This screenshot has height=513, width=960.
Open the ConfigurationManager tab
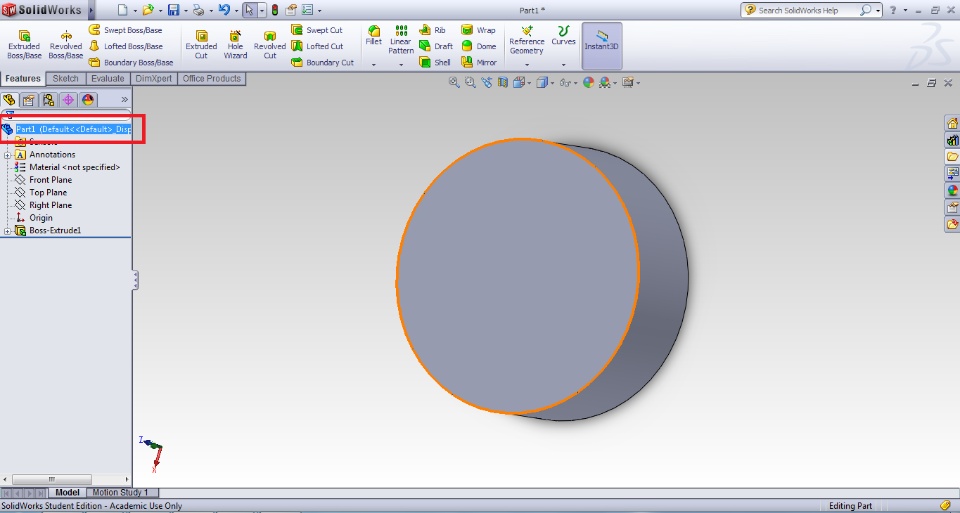[48, 100]
